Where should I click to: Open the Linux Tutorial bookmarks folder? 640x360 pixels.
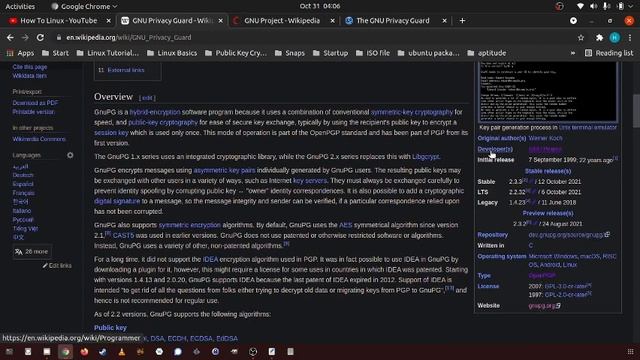point(108,53)
